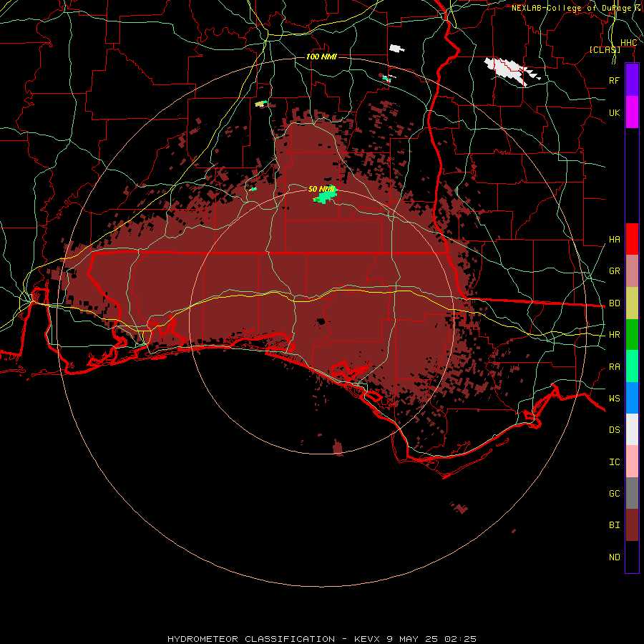The width and height of the screenshot is (644, 644).
Task: Click the UK magenta legend swatch
Action: click(632, 112)
